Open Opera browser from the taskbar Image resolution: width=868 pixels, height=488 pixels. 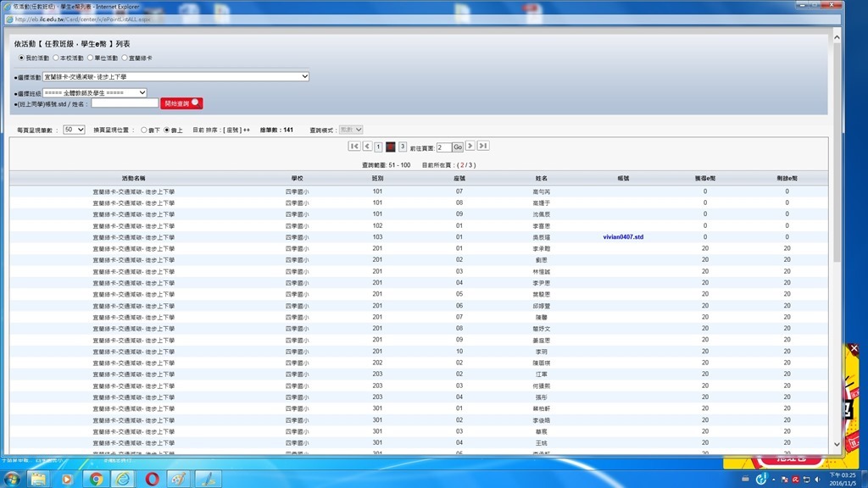tap(152, 479)
